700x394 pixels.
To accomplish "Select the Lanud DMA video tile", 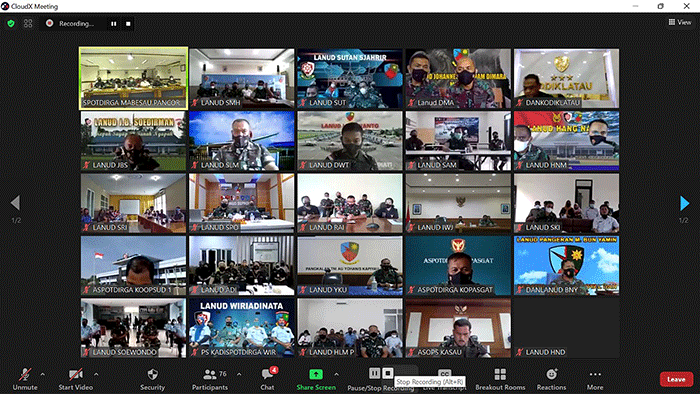I will (458, 78).
